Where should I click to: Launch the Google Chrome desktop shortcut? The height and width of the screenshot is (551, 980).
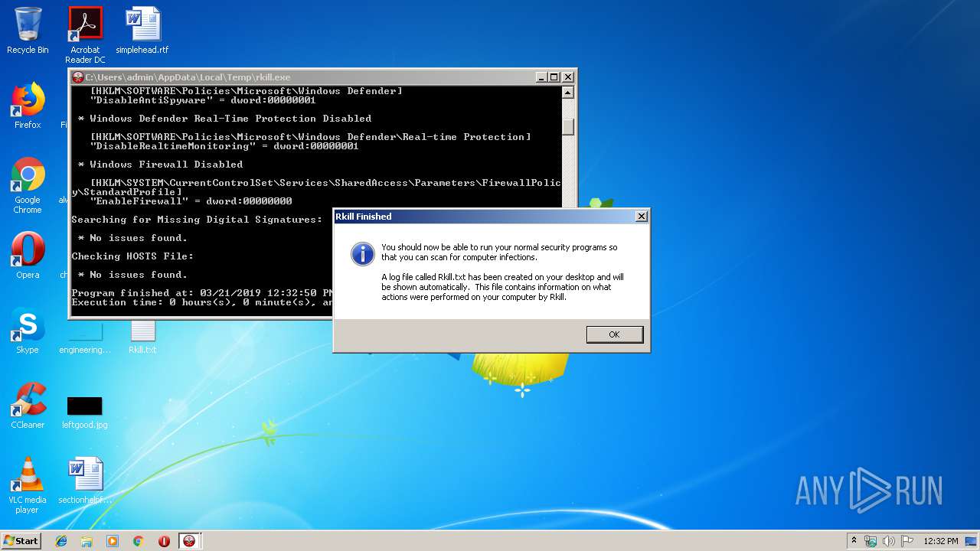coord(28,185)
